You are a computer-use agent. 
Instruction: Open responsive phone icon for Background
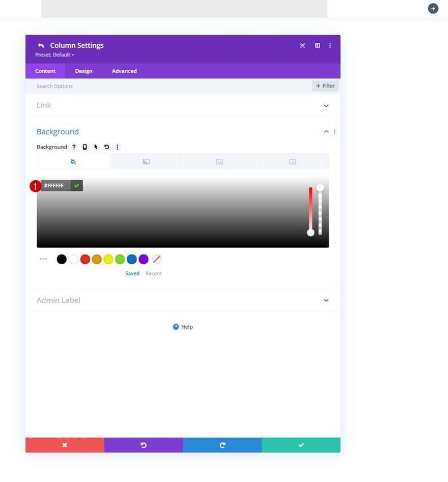pyautogui.click(x=85, y=147)
